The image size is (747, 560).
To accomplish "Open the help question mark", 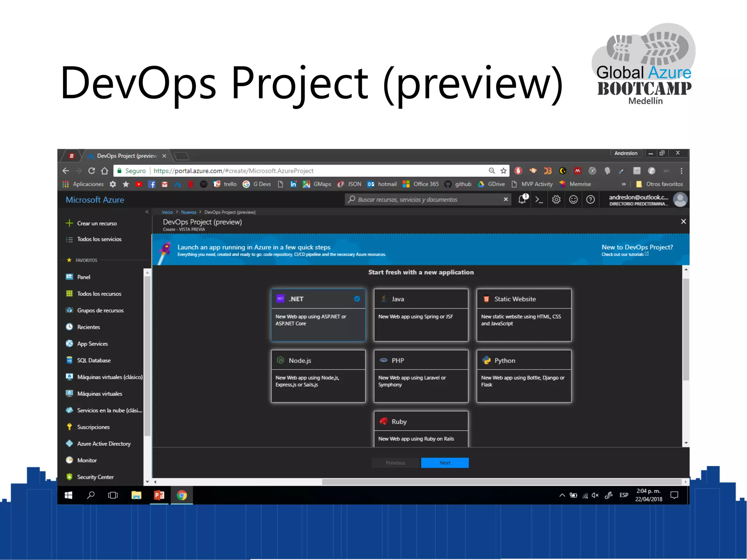I will coord(591,199).
